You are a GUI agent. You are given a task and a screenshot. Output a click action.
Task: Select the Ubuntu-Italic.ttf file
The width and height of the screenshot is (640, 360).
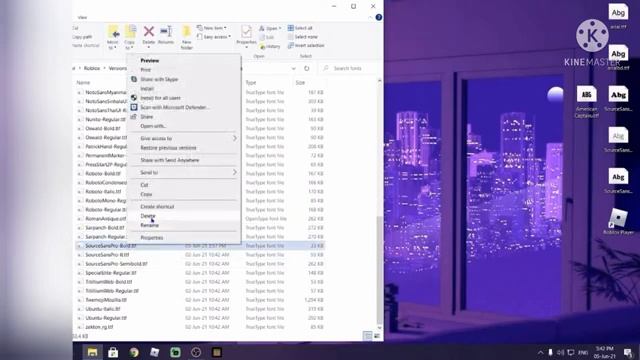pyautogui.click(x=102, y=309)
